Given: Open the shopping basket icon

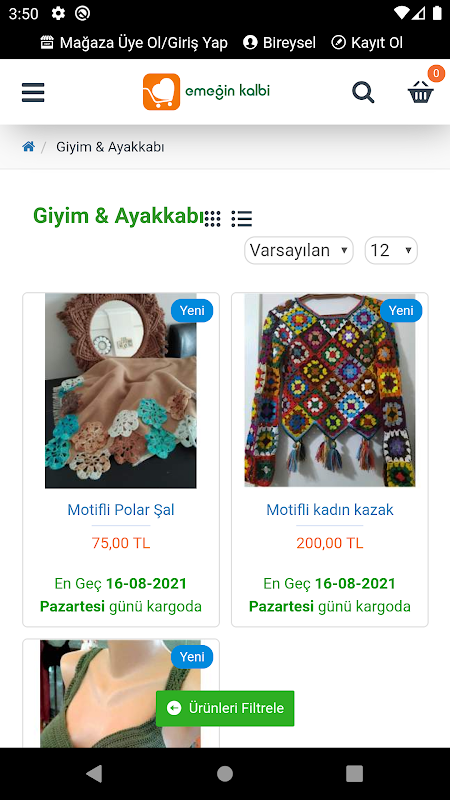Looking at the screenshot, I should (421, 92).
